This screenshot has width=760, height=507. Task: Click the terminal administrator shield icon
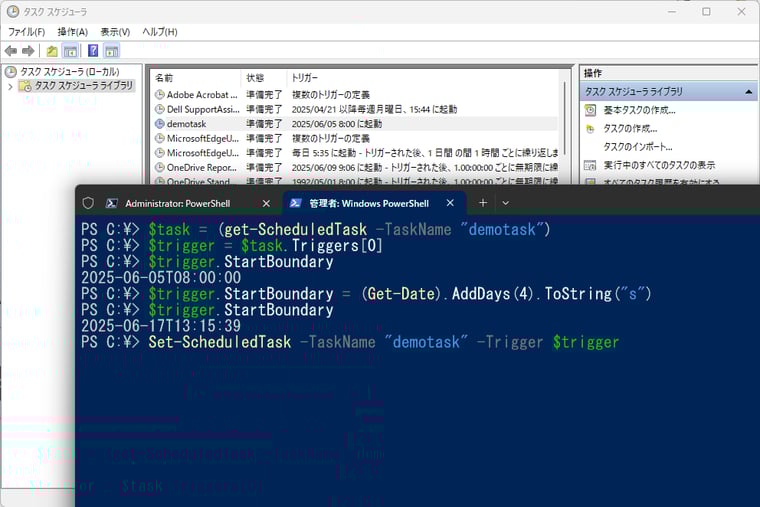(88, 203)
